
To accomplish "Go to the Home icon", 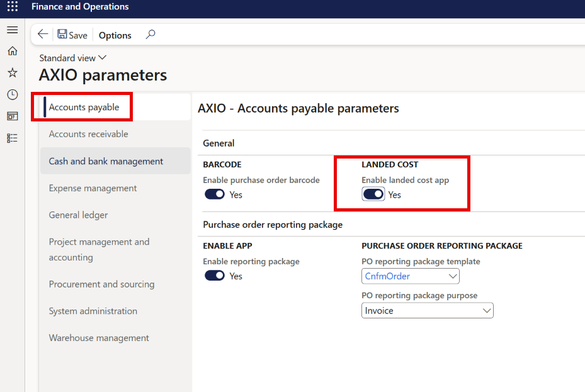I will [12, 52].
